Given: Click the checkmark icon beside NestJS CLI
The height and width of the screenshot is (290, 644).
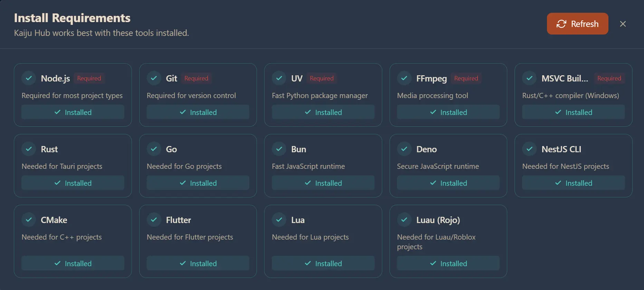Looking at the screenshot, I should (530, 149).
